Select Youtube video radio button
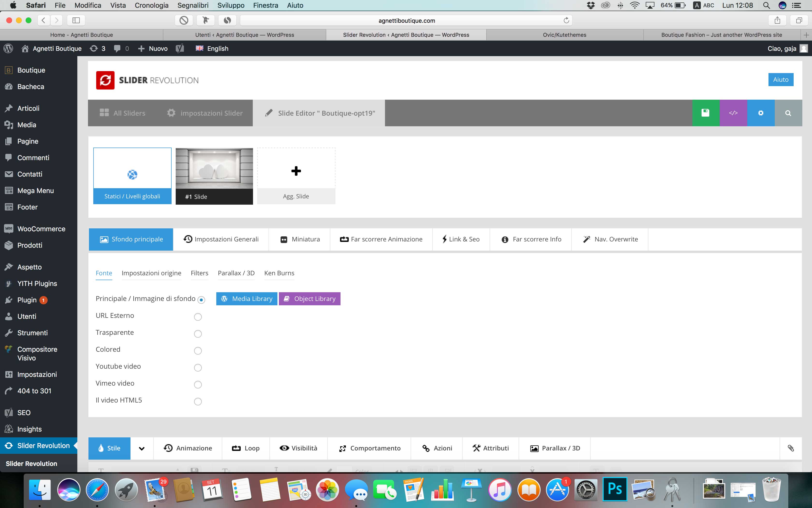This screenshot has width=812, height=508. (198, 367)
